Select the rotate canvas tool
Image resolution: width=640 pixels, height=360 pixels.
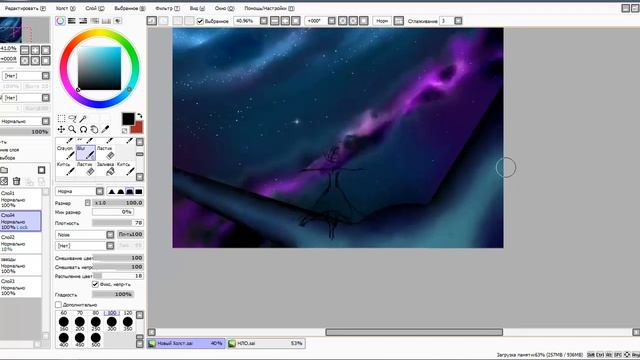coord(83,129)
